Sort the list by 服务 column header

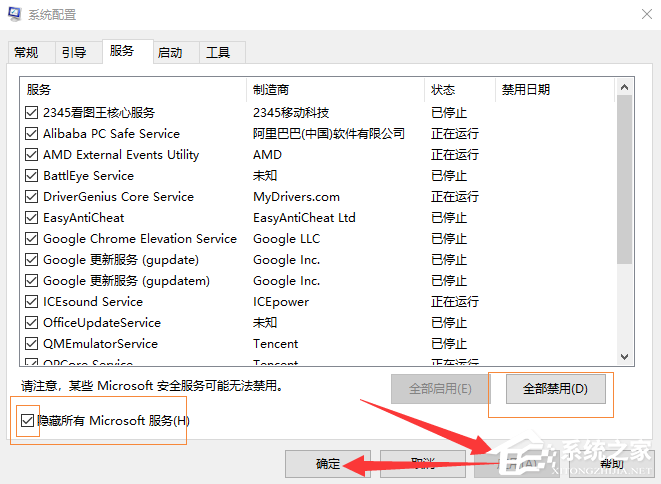click(x=134, y=90)
